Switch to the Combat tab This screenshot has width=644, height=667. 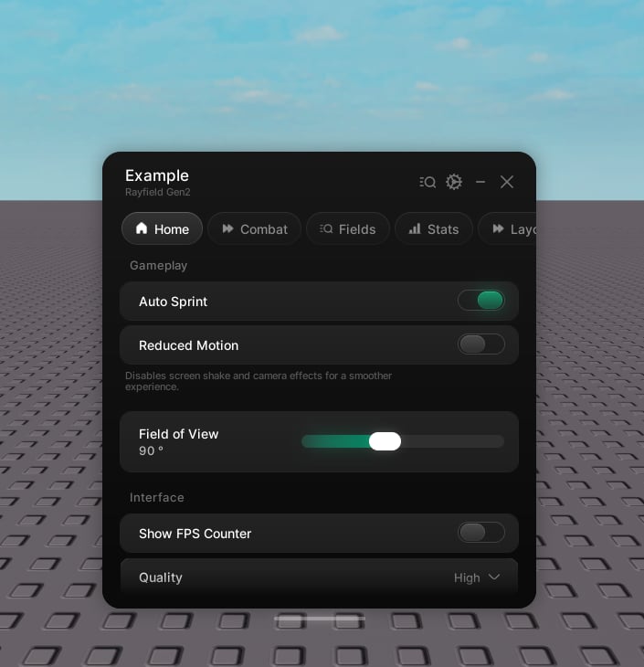254,228
